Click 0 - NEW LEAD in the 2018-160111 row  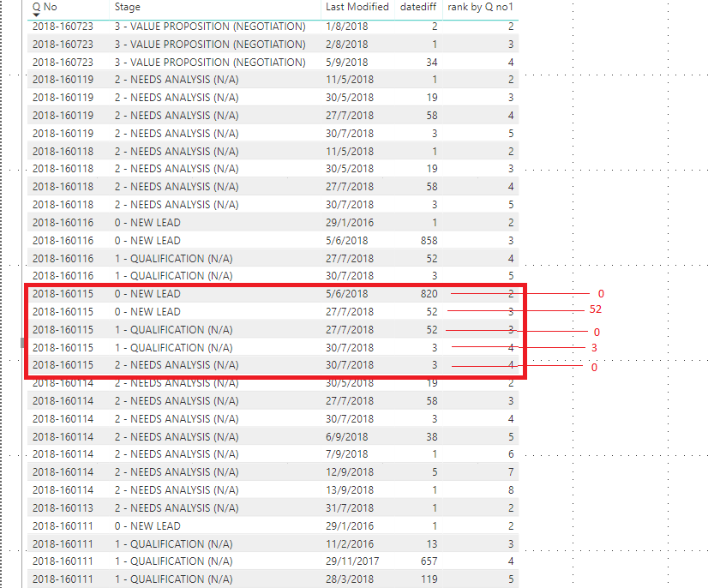point(147,526)
